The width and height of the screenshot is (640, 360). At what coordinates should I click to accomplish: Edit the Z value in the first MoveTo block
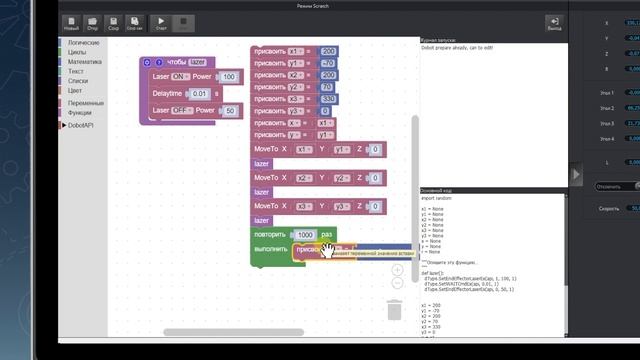pyautogui.click(x=375, y=149)
